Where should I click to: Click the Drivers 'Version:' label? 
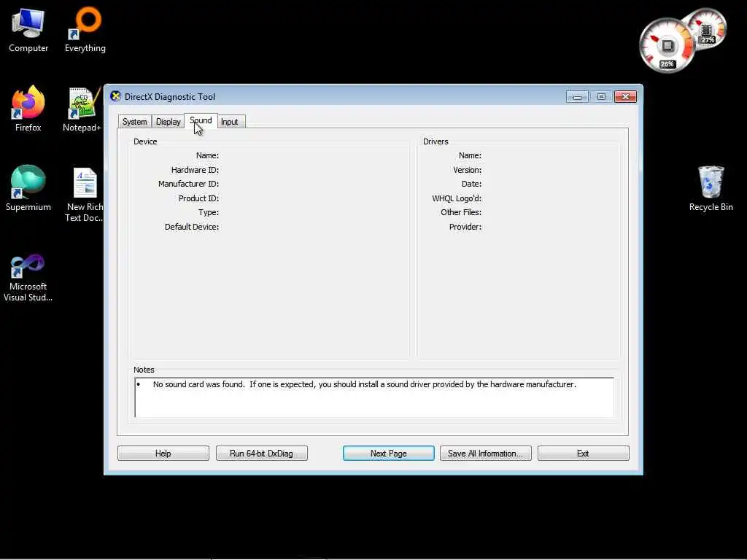(x=467, y=170)
